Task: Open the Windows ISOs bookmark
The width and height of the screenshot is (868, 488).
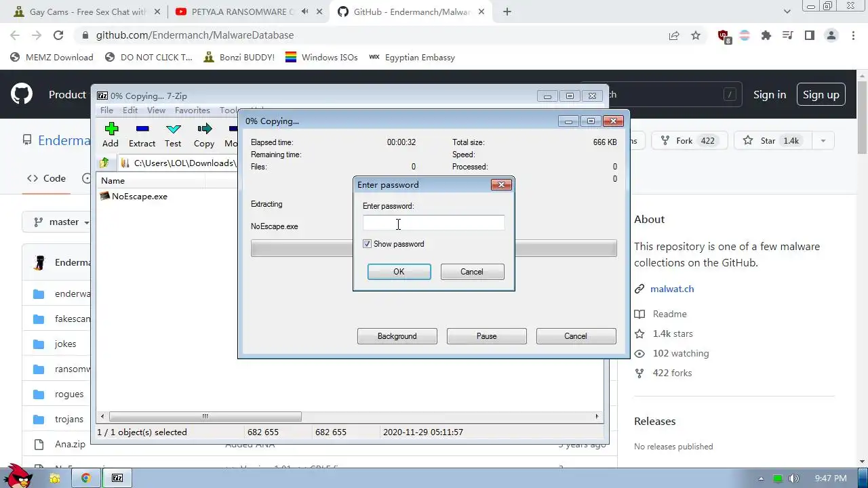Action: coord(321,58)
